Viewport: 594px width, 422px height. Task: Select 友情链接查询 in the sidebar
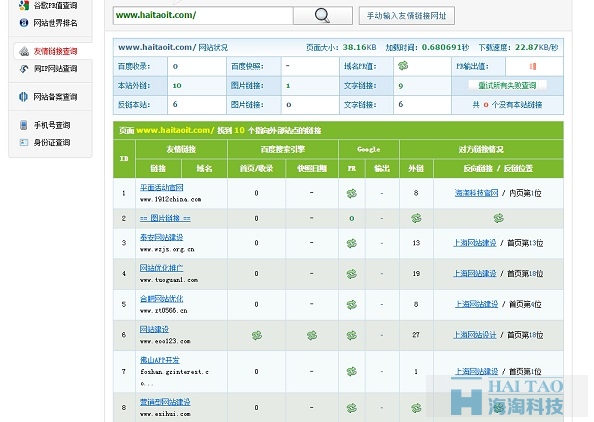(55, 52)
